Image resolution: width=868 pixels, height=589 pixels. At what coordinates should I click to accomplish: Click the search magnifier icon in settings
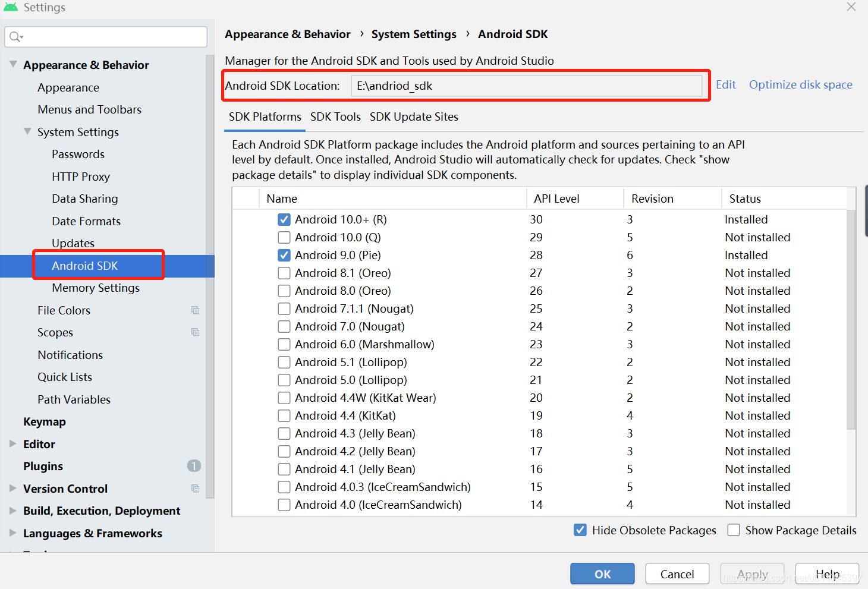coord(16,37)
